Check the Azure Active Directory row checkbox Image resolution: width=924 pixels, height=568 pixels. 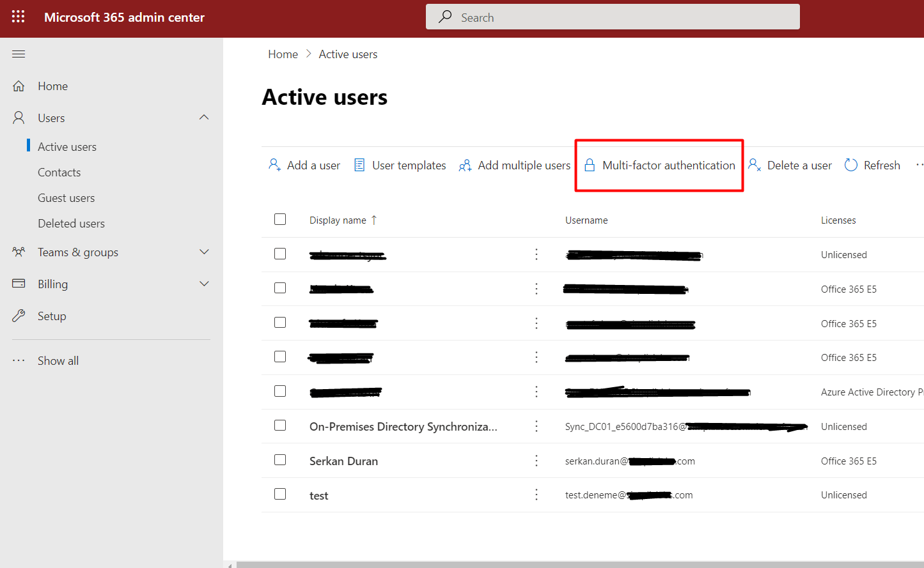tap(280, 390)
